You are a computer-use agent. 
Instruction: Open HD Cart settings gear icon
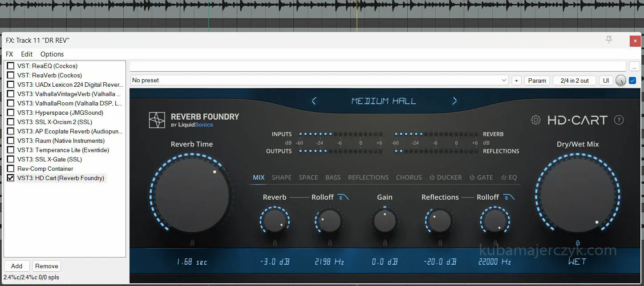(x=536, y=120)
